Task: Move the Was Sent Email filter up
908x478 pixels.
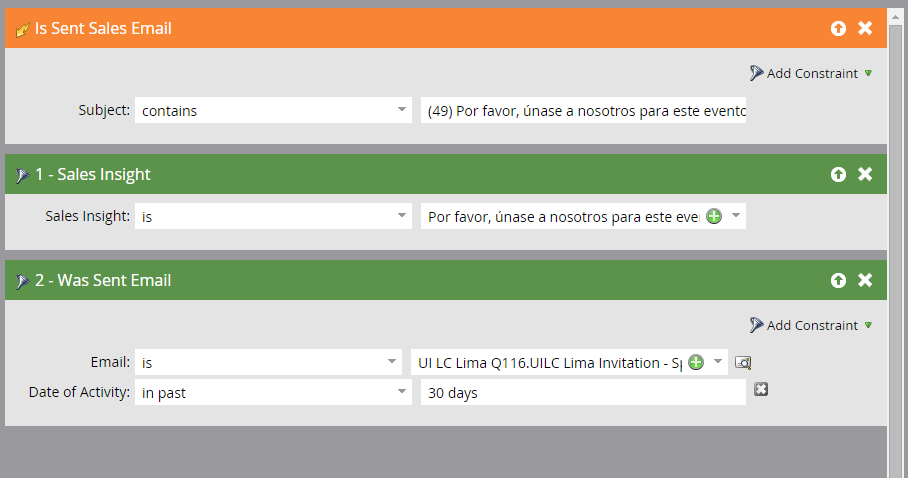Action: 838,280
